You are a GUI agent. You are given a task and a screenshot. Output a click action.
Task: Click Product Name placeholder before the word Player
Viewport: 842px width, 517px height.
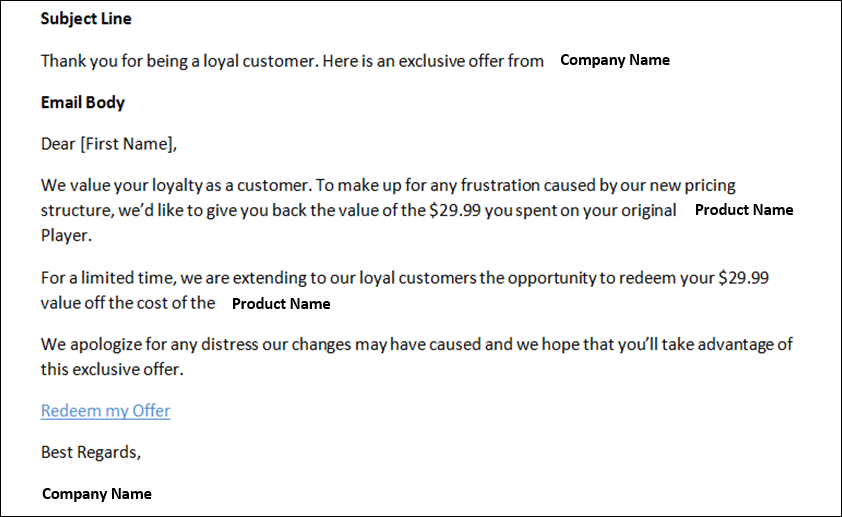tap(743, 210)
